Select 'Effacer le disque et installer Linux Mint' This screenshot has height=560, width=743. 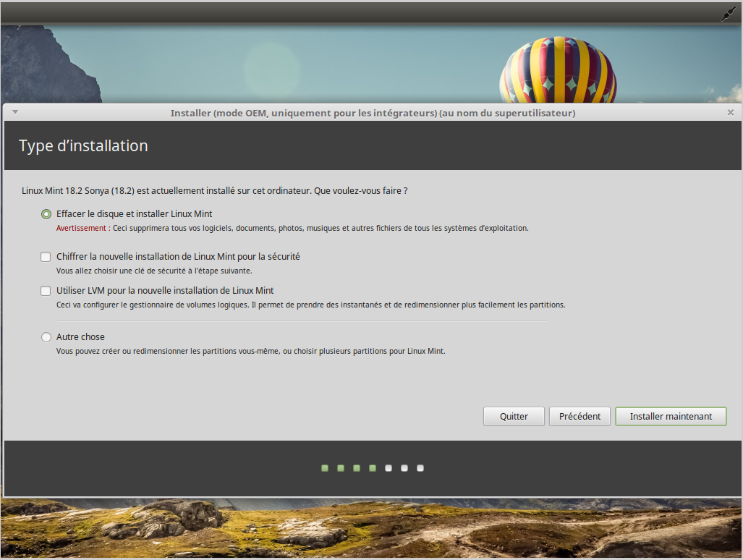point(46,214)
